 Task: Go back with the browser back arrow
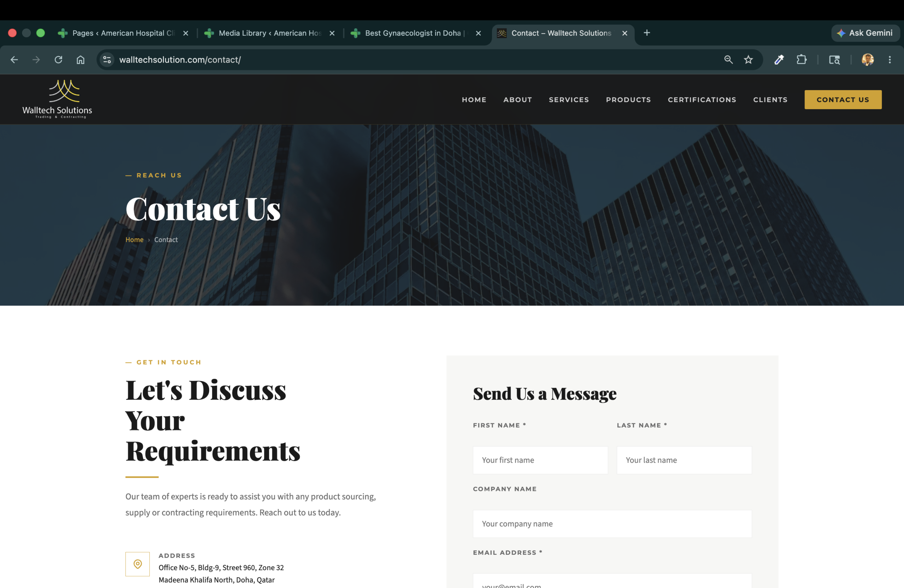pyautogui.click(x=14, y=60)
